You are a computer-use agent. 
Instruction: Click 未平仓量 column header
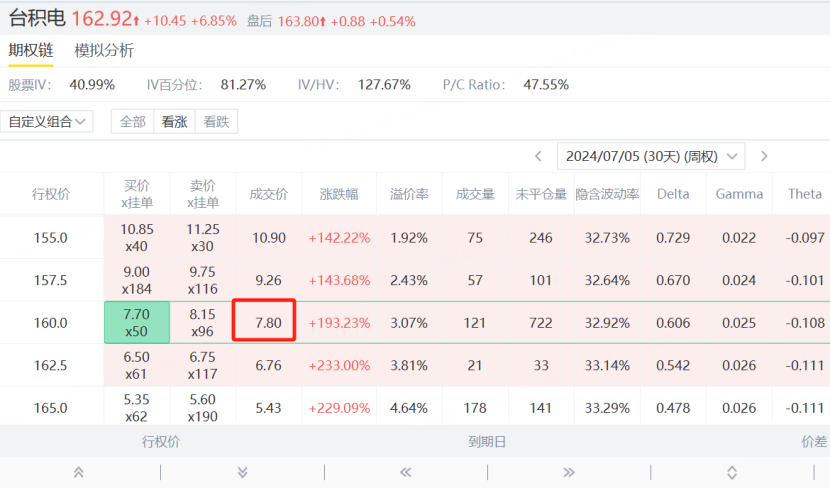tap(541, 194)
